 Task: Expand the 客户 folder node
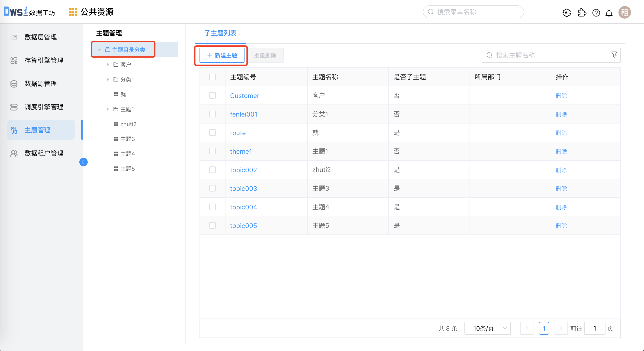[x=108, y=65]
